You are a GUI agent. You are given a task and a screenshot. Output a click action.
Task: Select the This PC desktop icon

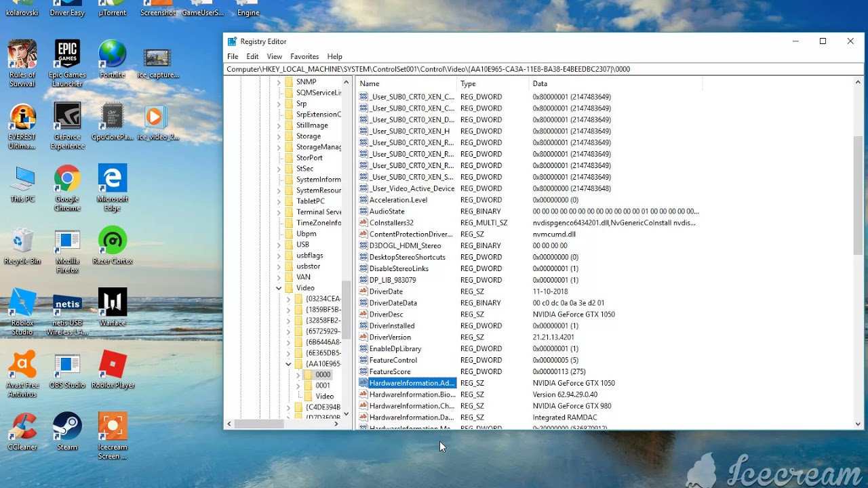[x=22, y=184]
